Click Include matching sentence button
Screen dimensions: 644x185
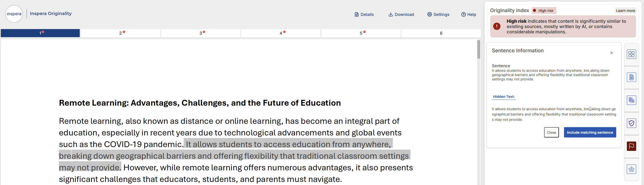tap(590, 132)
